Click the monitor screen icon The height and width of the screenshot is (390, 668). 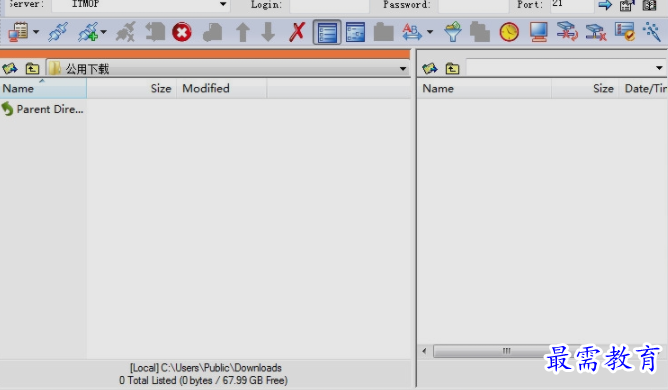538,32
